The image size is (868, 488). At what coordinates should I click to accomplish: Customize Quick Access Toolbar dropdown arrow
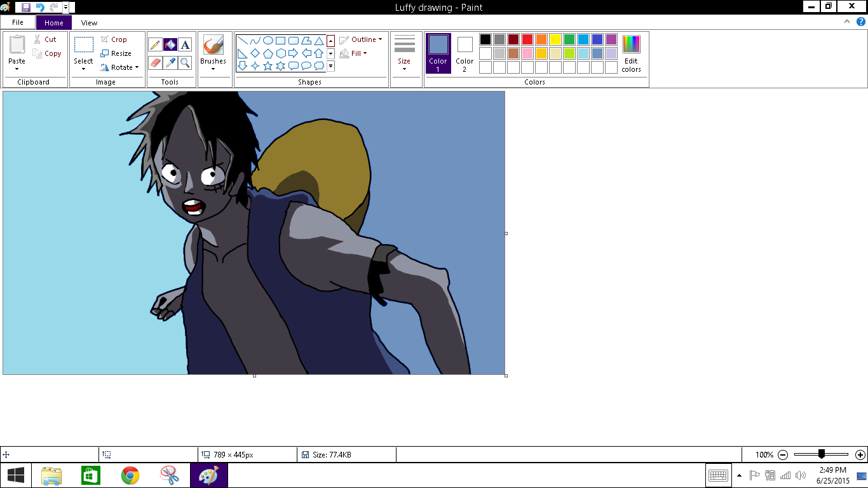65,7
